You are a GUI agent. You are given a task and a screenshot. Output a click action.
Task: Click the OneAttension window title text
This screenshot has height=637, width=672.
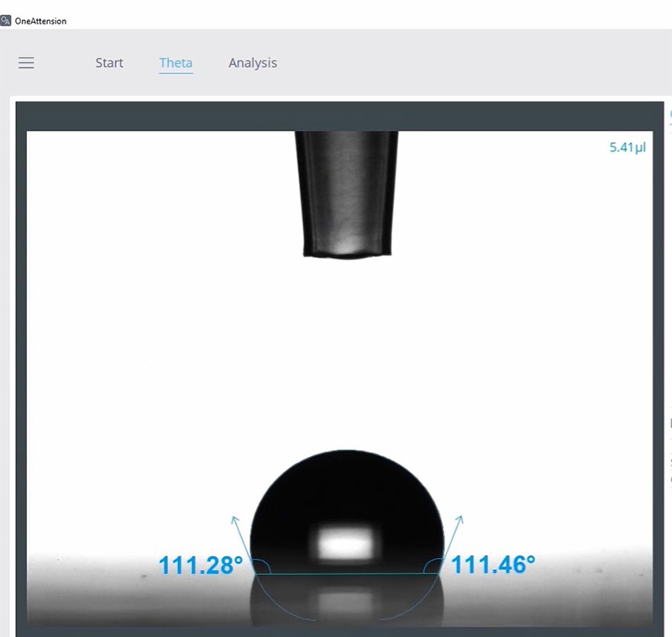(x=40, y=20)
